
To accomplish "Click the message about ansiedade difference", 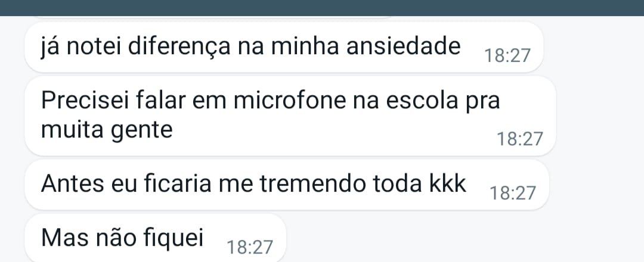I will [x=250, y=48].
